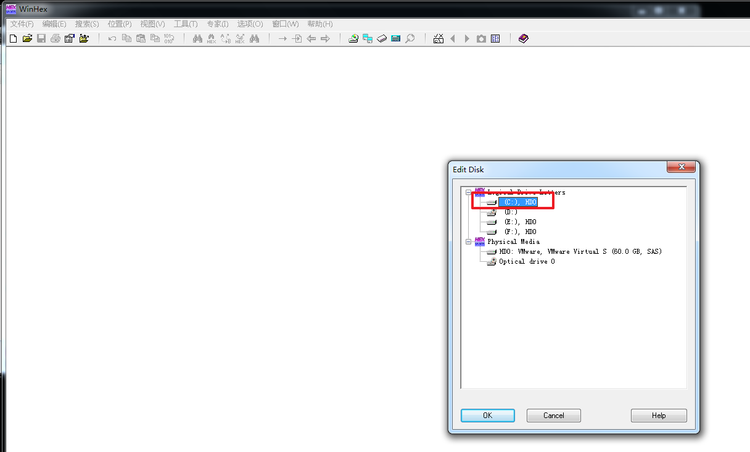Click the purple Help book icon
The image size is (750, 452).
coord(523,39)
